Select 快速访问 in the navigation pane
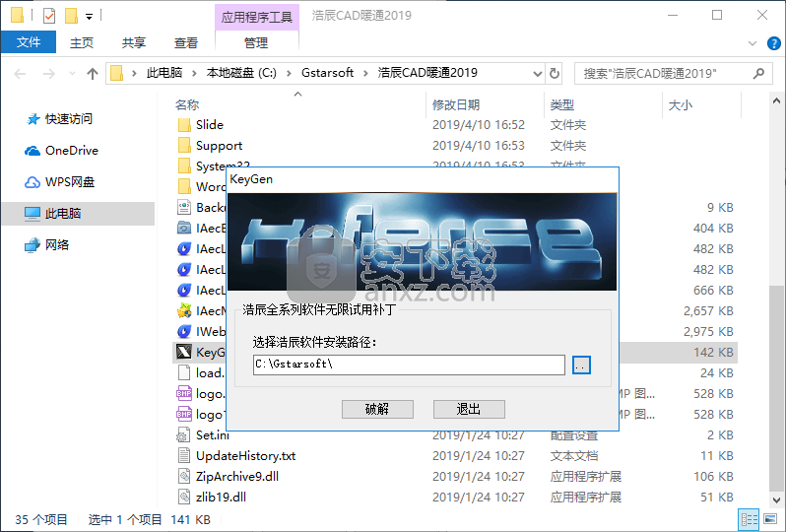Screen dimensions: 786x532 tap(69, 119)
